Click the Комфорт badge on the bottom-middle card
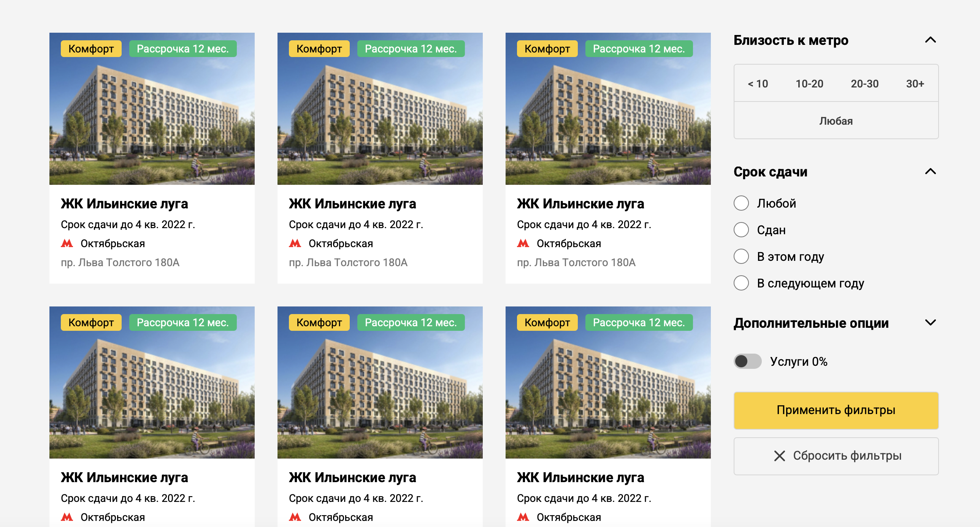The width and height of the screenshot is (980, 527). click(x=319, y=322)
